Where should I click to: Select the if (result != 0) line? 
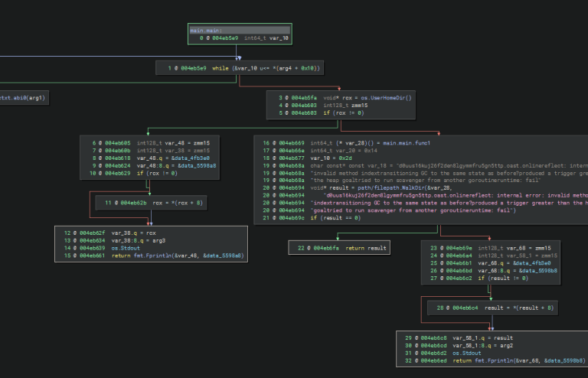click(x=503, y=278)
